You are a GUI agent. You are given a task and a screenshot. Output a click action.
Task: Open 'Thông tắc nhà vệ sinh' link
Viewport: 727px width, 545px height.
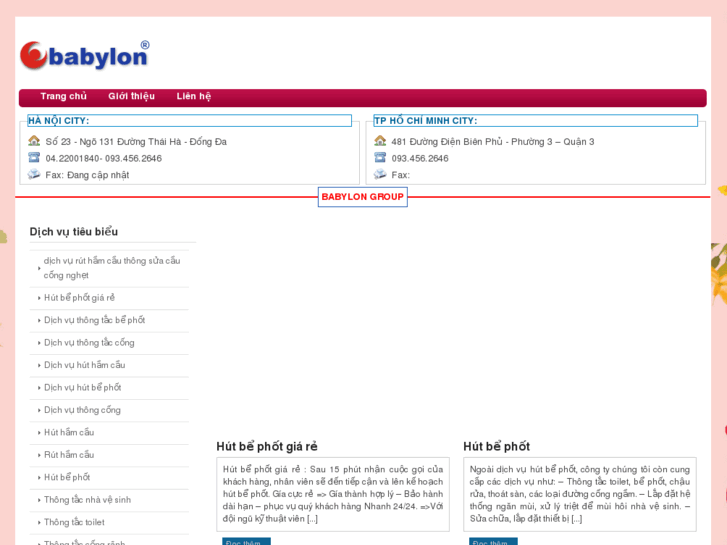click(x=87, y=500)
